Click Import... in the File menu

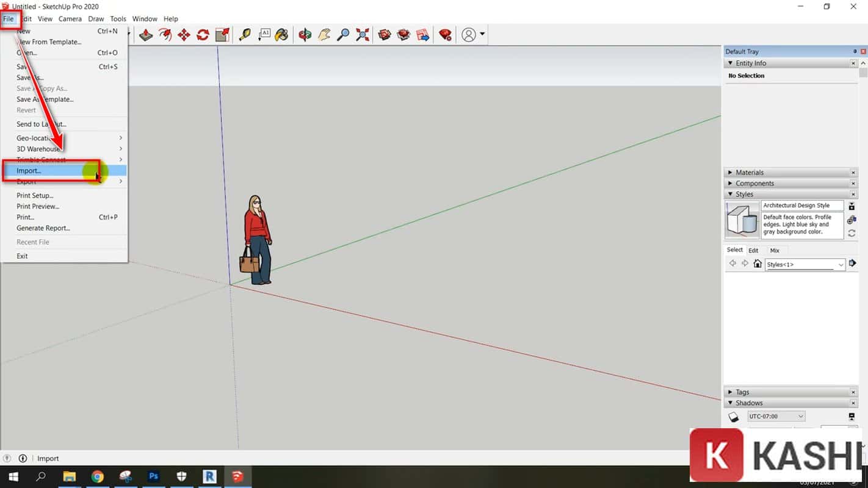(x=29, y=171)
